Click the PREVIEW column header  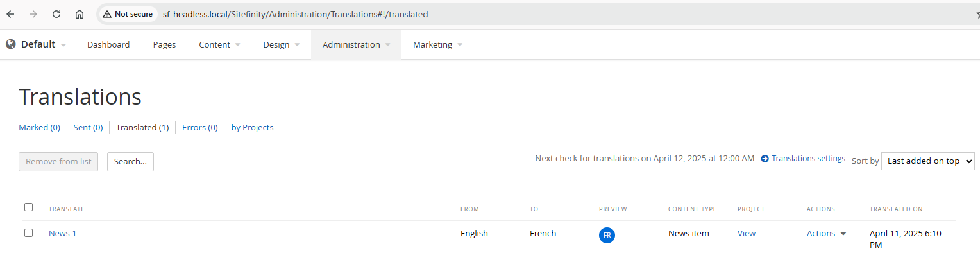[613, 209]
